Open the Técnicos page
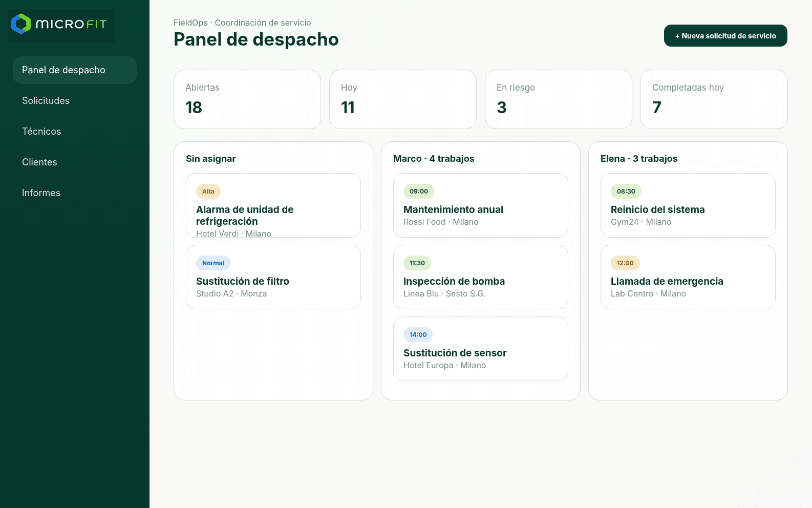The width and height of the screenshot is (812, 508). pos(75,132)
